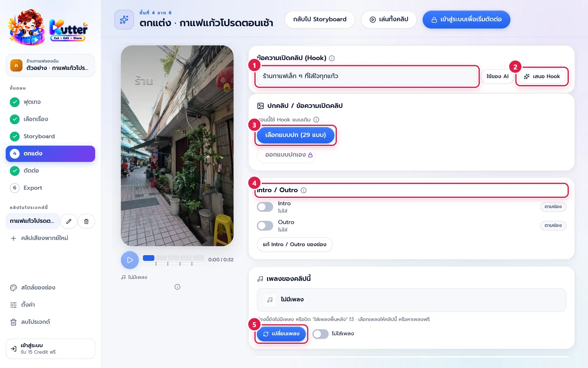Click the ตามช่อง tag in the Intro row
Viewport: 588px width, 368px height.
[553, 207]
